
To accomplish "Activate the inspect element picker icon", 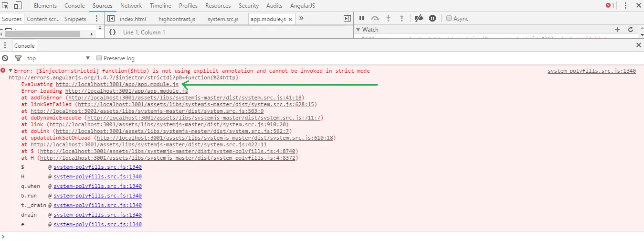I will click(x=6, y=6).
